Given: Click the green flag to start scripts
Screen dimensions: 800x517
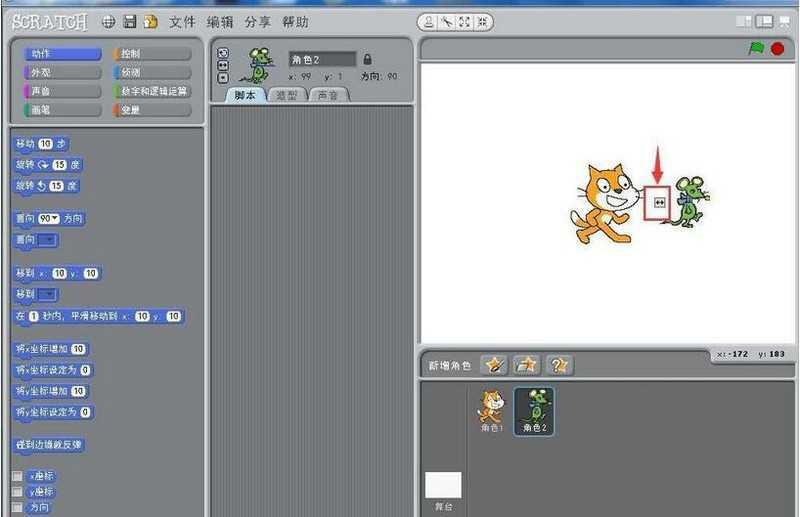Looking at the screenshot, I should (756, 48).
